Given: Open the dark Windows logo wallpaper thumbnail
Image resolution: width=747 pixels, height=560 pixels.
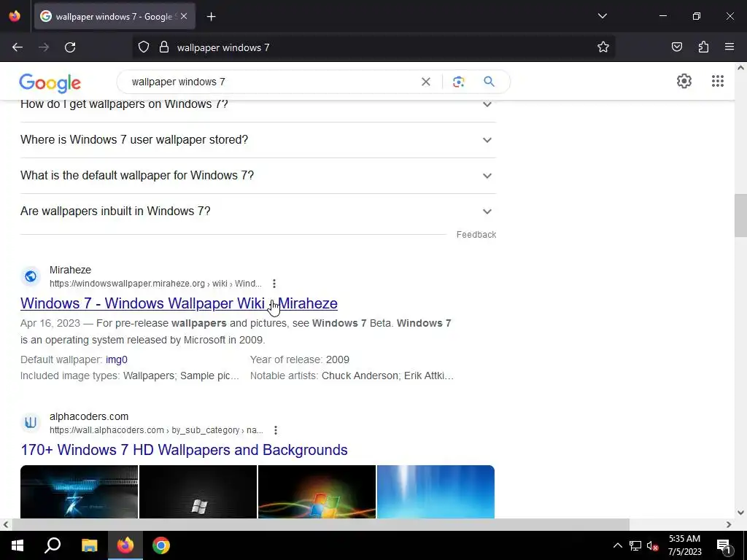Looking at the screenshot, I should 198,491.
